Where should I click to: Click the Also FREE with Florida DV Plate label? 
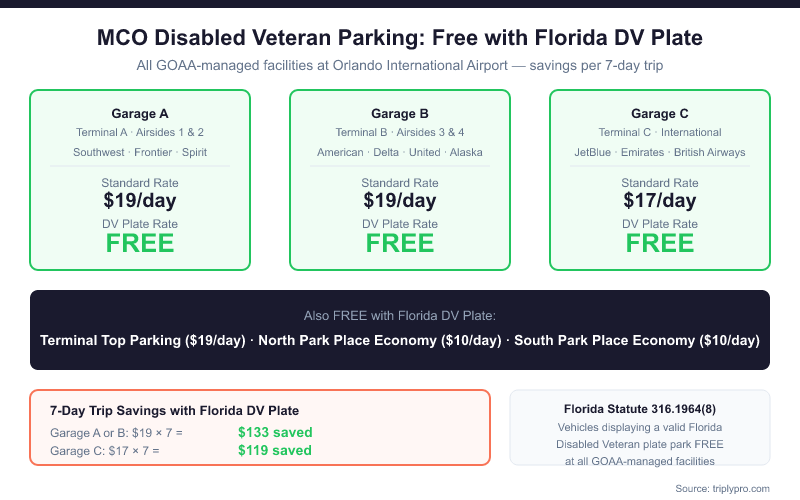[x=399, y=316]
